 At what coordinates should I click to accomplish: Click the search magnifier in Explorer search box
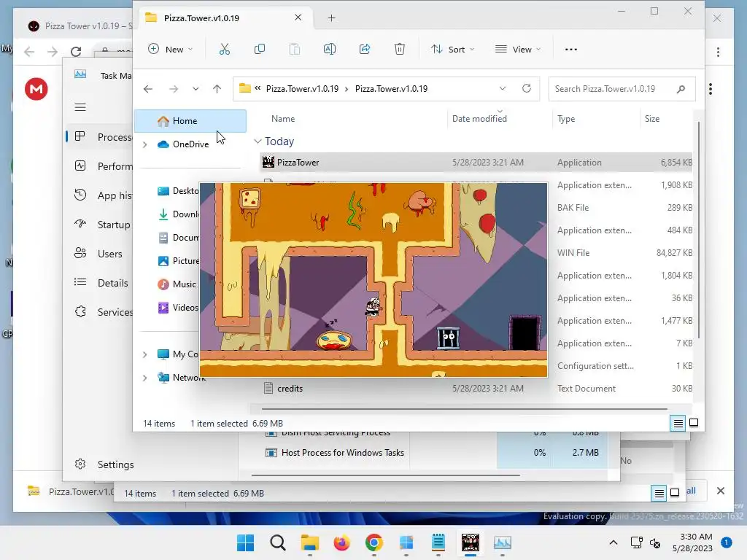[x=681, y=89]
